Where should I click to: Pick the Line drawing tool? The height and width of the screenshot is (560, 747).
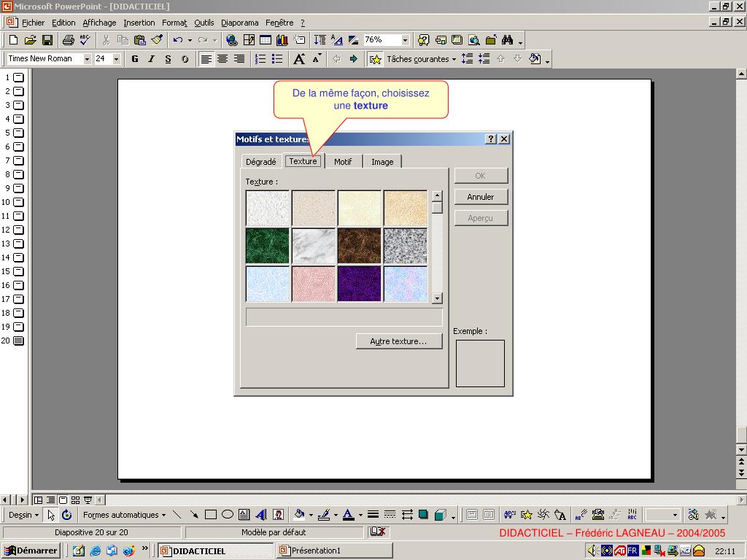[x=177, y=515]
